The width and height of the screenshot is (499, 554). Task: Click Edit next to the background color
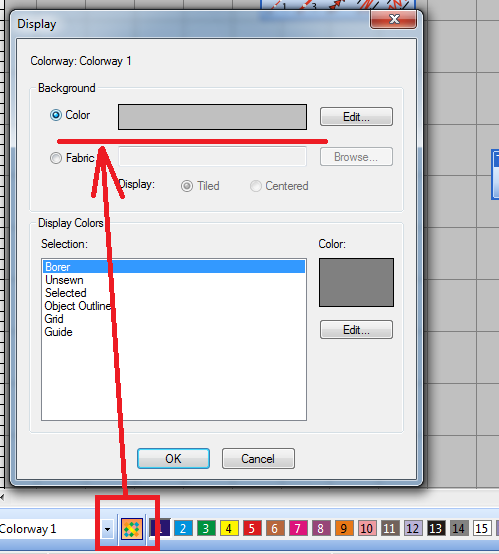click(x=356, y=117)
